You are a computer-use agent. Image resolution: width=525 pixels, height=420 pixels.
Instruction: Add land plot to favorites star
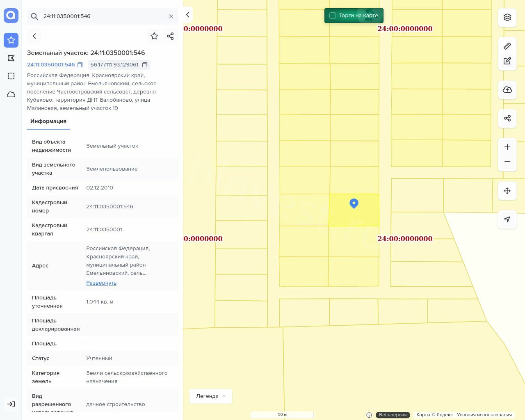[154, 36]
